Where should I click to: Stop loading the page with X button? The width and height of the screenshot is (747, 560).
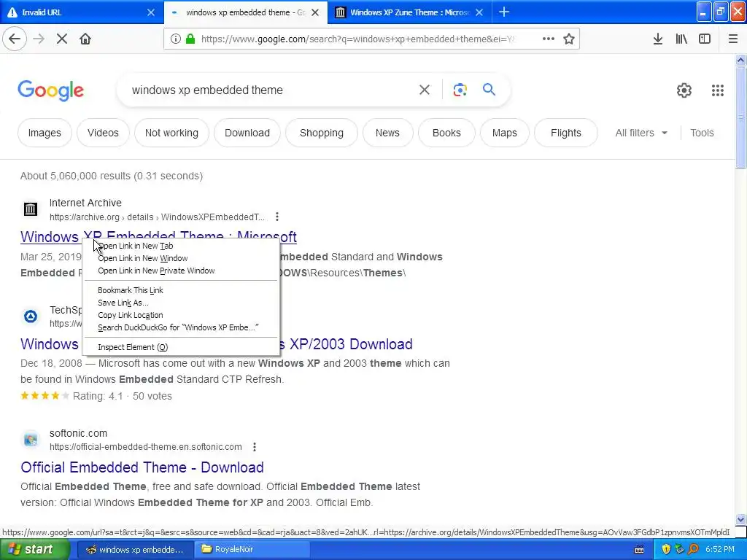(62, 39)
